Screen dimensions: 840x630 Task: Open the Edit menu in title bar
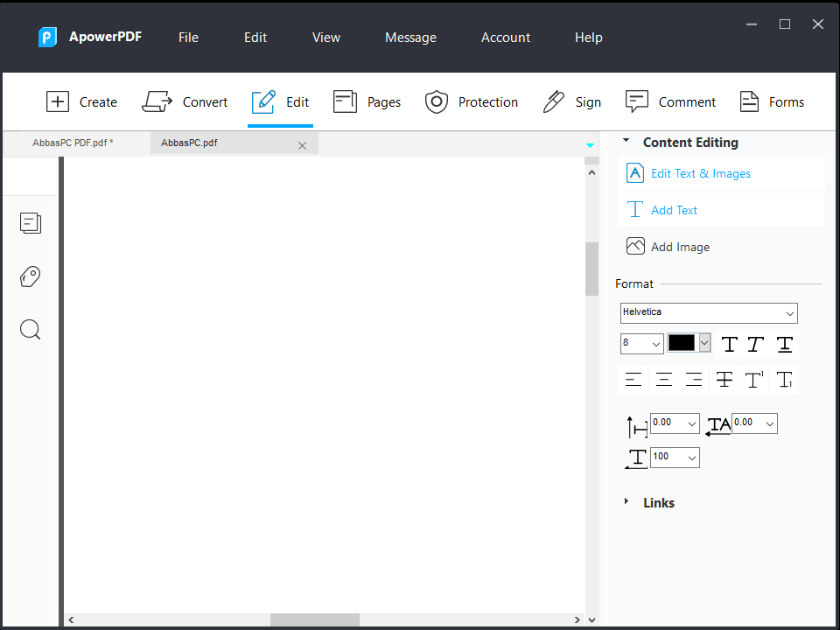click(x=255, y=38)
